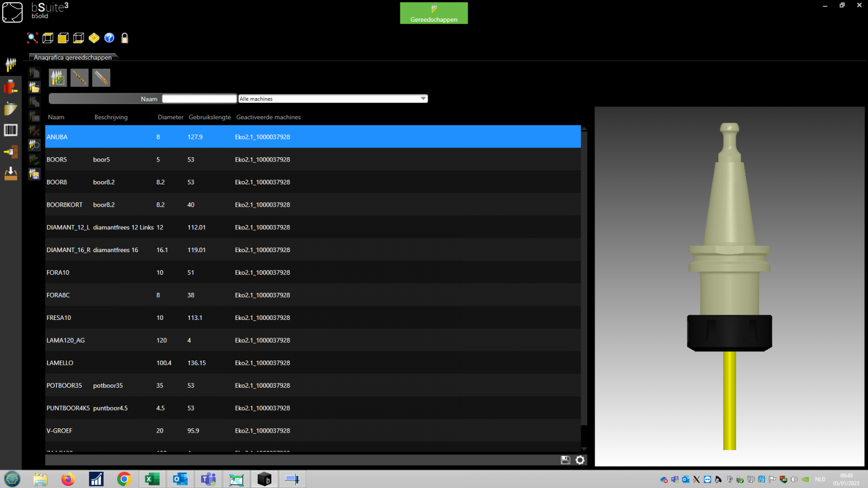The height and width of the screenshot is (488, 868).
Task: Click the green Gereedschappen button
Action: coord(434,13)
